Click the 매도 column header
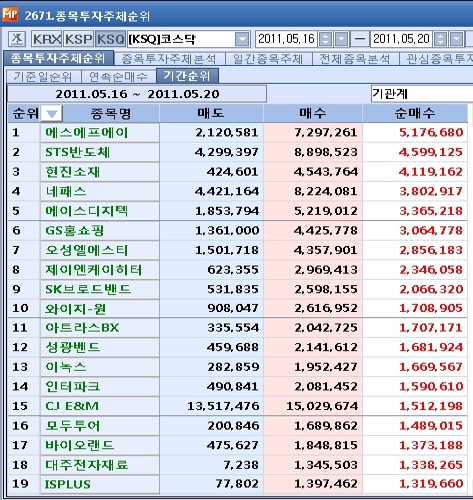Viewport: 473px width, 500px height. pyautogui.click(x=211, y=114)
